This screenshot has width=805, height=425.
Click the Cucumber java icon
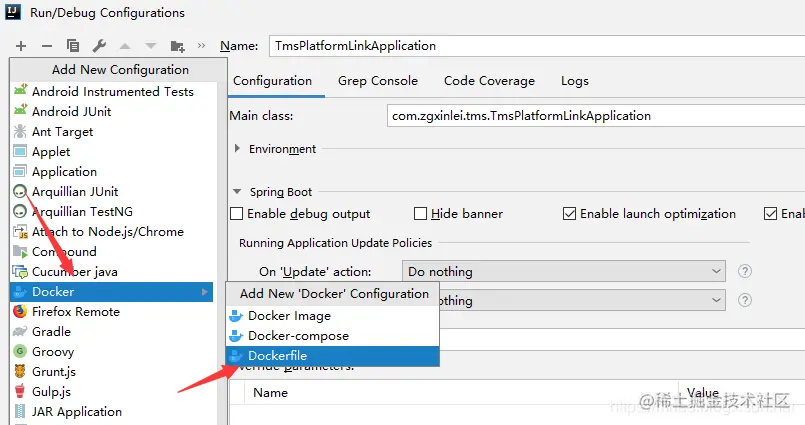(x=20, y=272)
